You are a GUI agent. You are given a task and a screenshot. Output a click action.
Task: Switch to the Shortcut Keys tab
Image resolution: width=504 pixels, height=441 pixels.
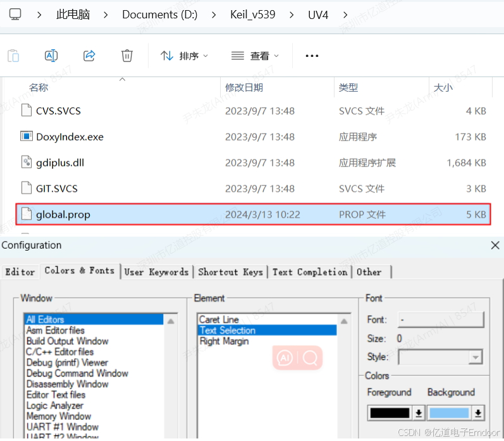(x=230, y=272)
